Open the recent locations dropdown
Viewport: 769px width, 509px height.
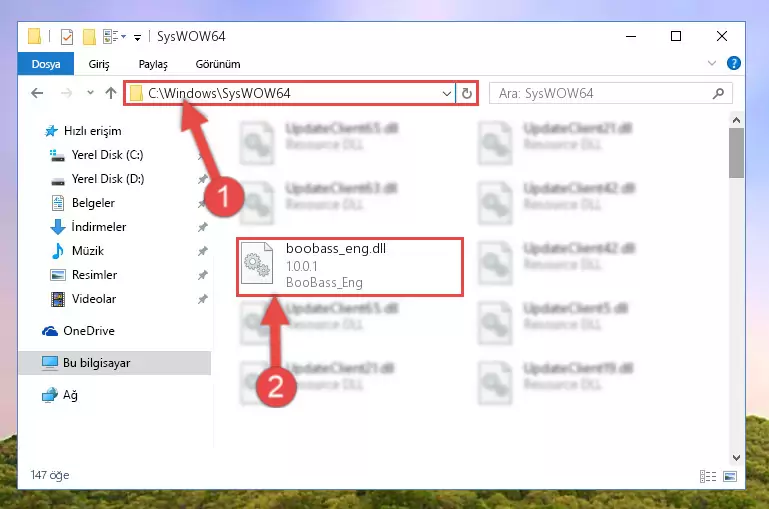(90, 92)
